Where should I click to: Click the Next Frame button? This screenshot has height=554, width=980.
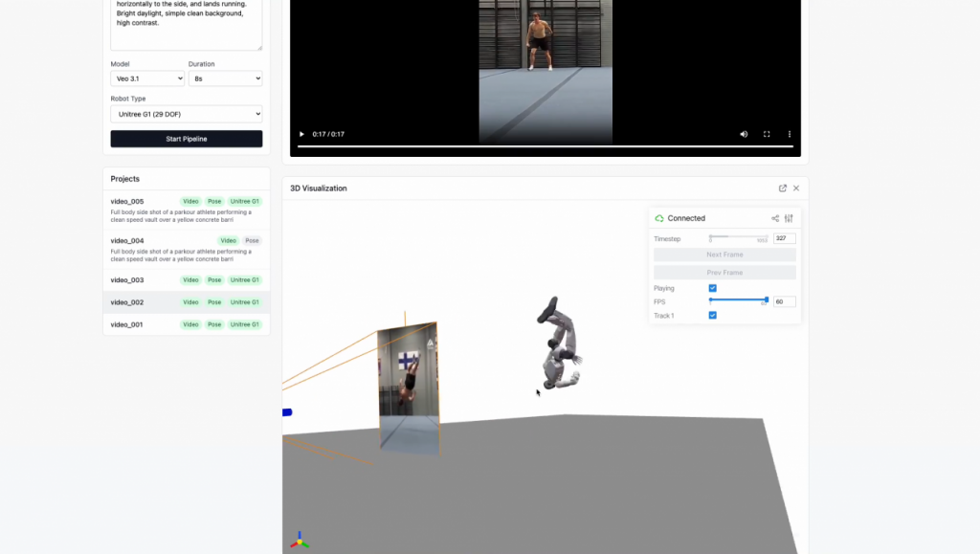pos(724,255)
